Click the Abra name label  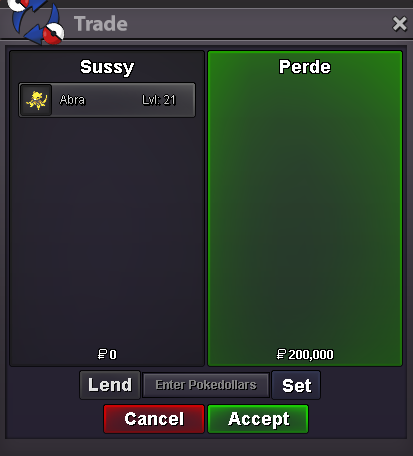pos(72,100)
